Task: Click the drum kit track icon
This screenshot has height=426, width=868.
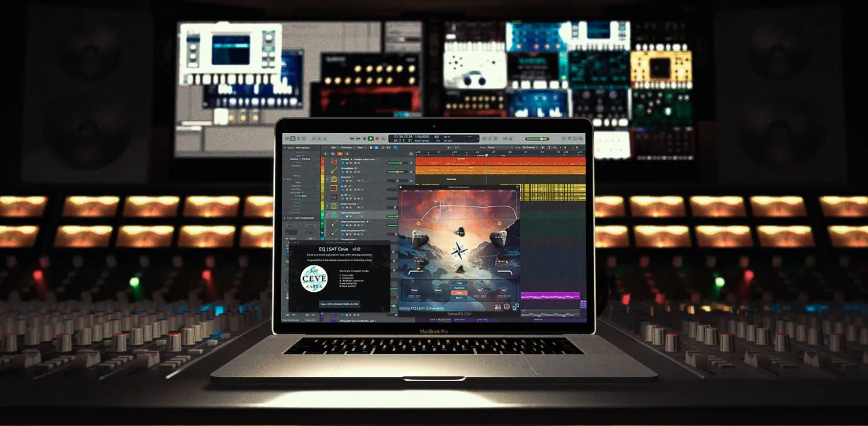Action: 334,161
